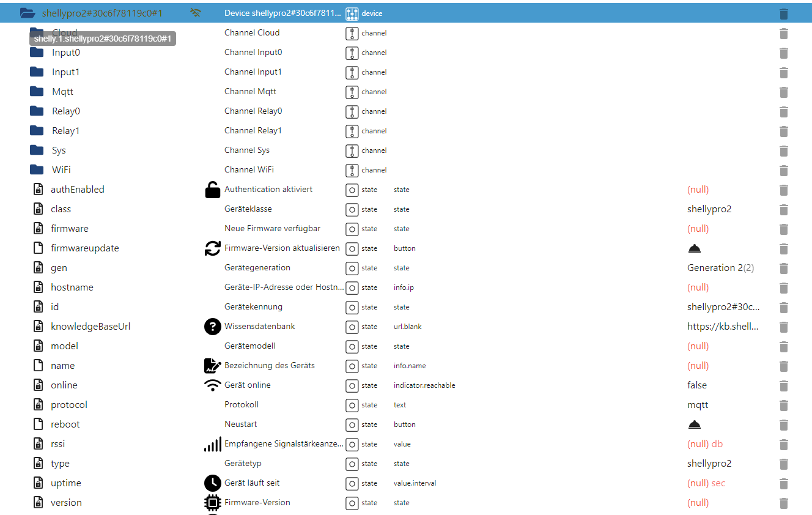Screen dimensions: 812x515
Task: Click trash icon in the WiFi row
Action: coord(784,170)
